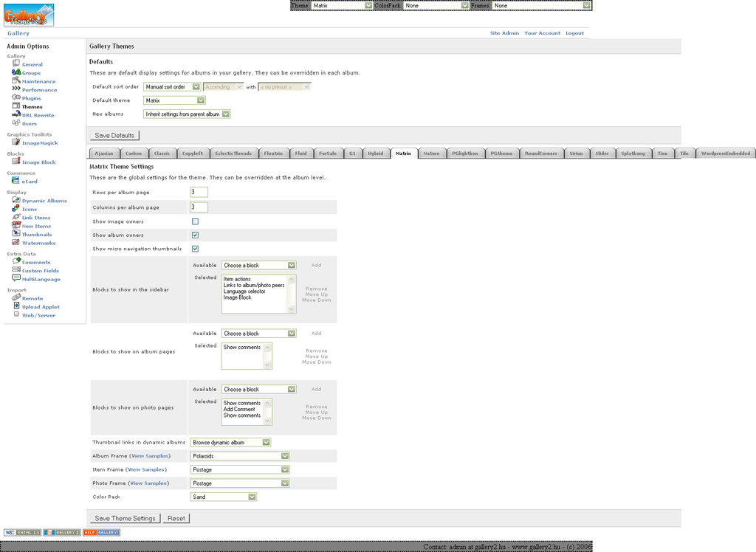Open the Color Pack dropdown
756x552 pixels.
pyautogui.click(x=224, y=497)
